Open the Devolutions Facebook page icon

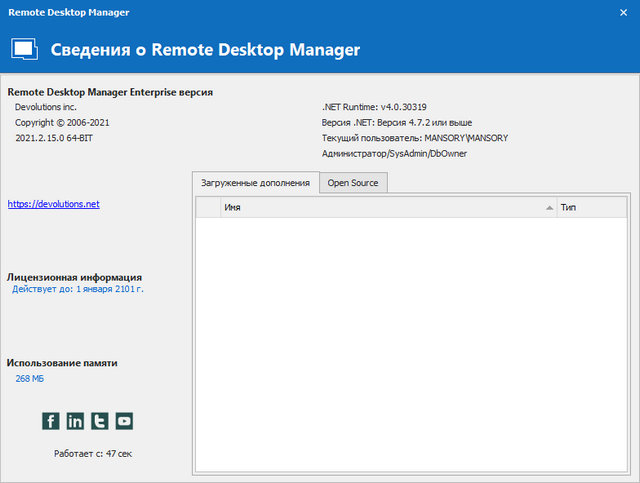(x=51, y=421)
